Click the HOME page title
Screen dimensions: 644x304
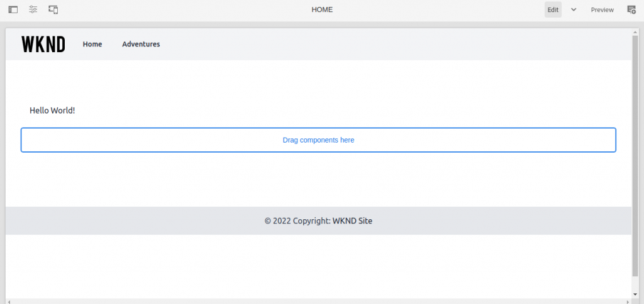pos(322,9)
